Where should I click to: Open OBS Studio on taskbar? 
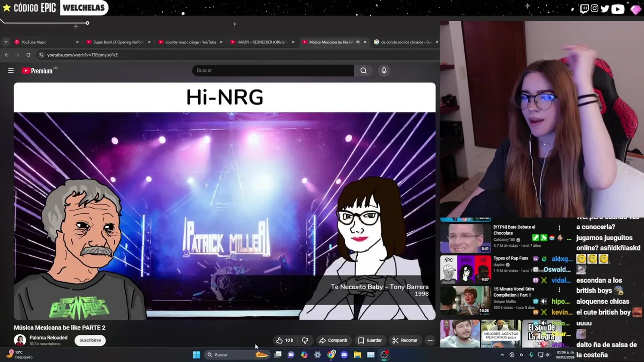point(384,355)
